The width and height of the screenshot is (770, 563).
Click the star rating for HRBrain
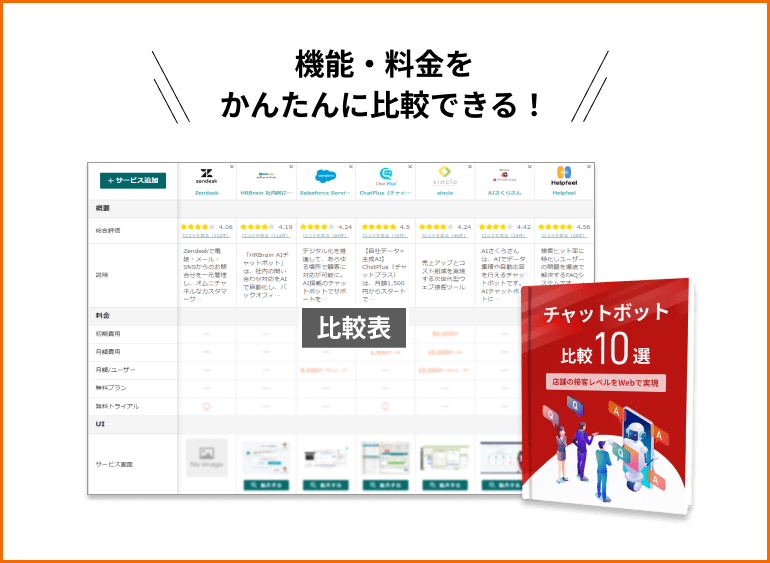[256, 227]
